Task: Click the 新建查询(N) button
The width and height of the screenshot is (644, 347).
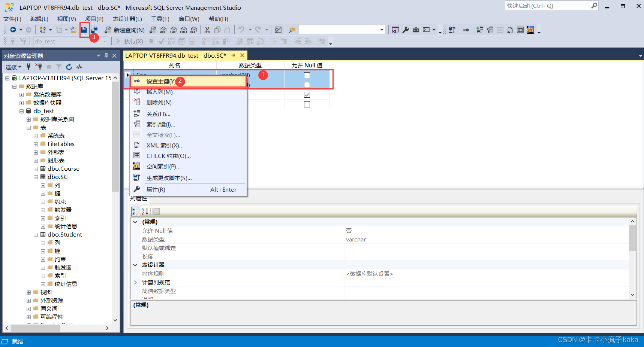Action: 125,30
